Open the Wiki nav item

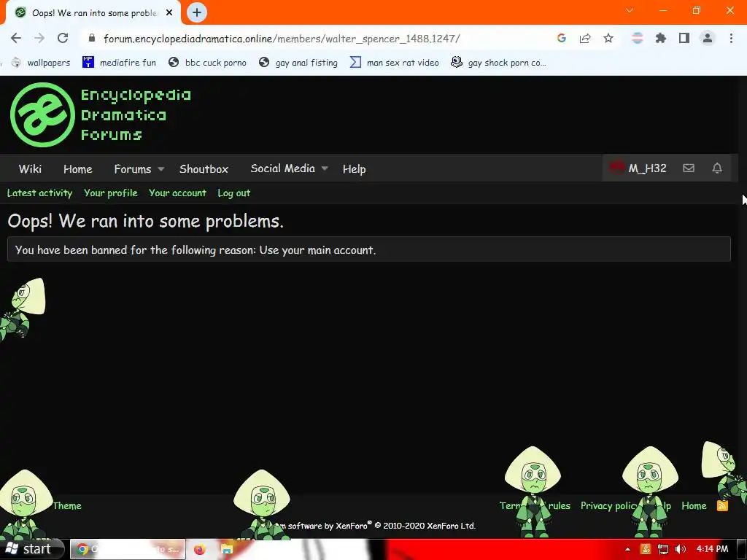point(30,168)
